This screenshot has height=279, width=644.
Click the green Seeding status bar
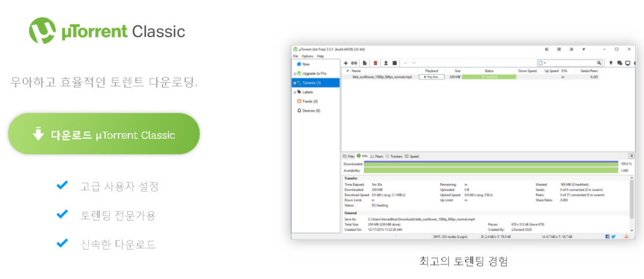(489, 77)
